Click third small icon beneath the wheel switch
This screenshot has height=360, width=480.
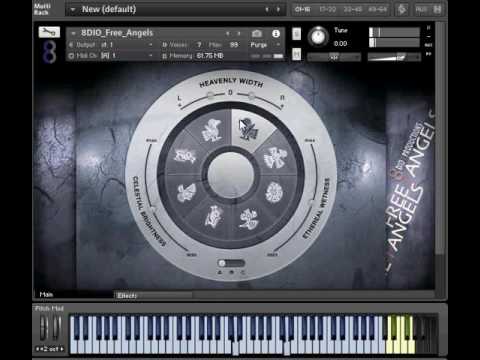click(243, 272)
